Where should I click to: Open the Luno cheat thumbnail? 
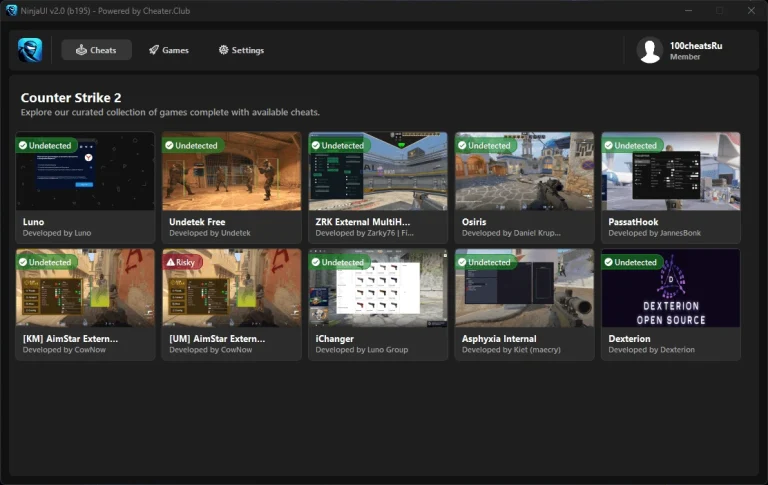point(85,171)
